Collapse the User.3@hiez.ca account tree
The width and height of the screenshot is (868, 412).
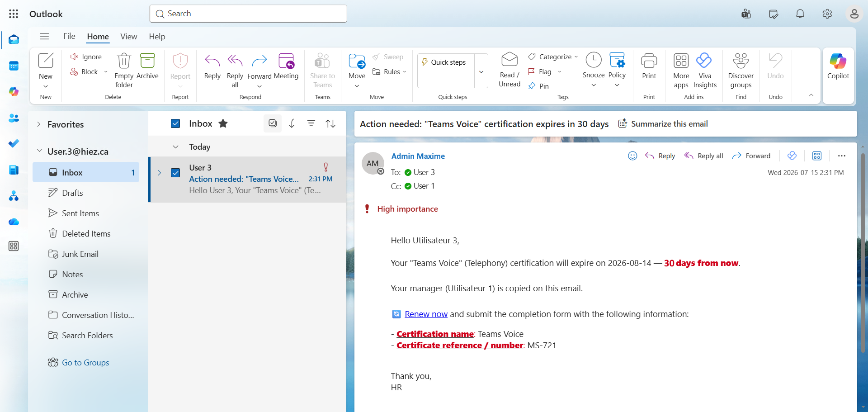(x=39, y=151)
